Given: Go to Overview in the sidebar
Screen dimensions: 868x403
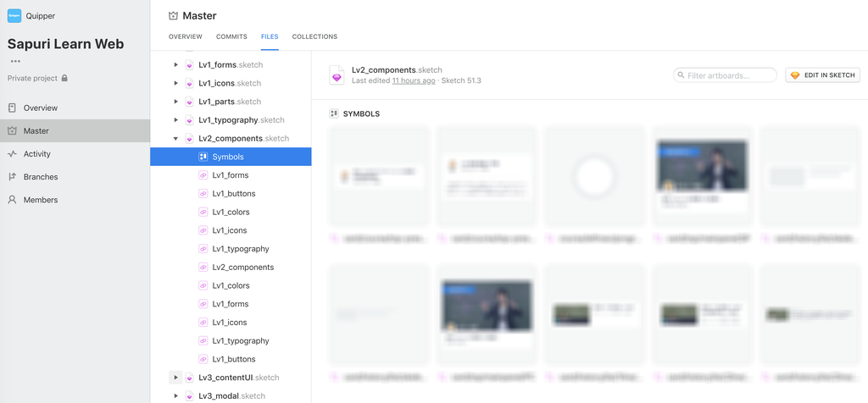Looking at the screenshot, I should pyautogui.click(x=75, y=108).
